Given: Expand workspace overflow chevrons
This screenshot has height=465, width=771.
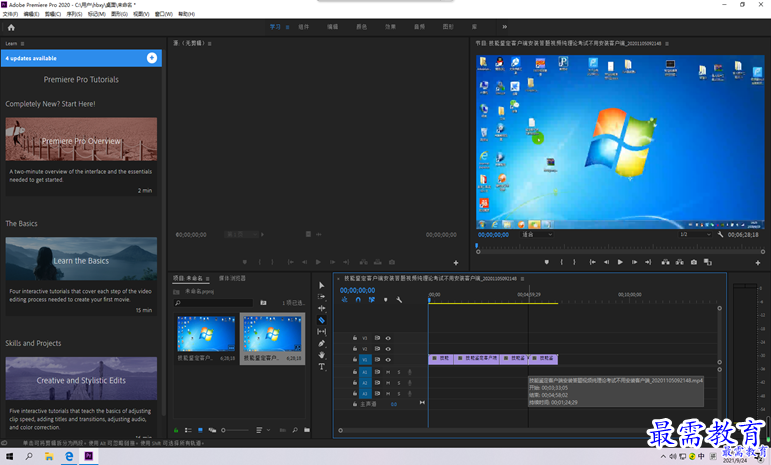Looking at the screenshot, I should pyautogui.click(x=504, y=27).
